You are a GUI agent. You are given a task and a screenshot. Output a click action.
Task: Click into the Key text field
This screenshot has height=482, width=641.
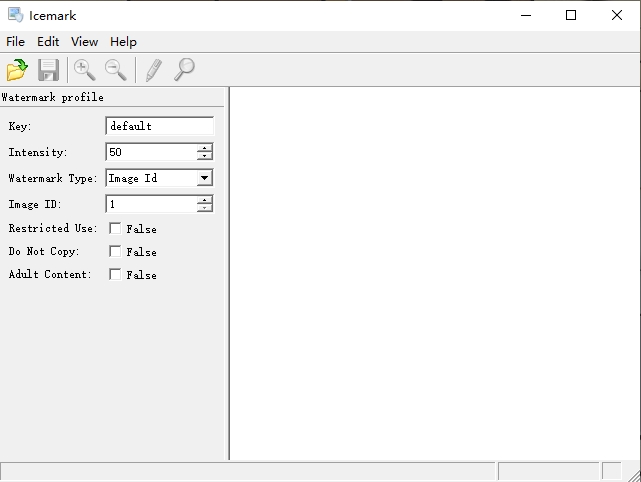pyautogui.click(x=159, y=126)
